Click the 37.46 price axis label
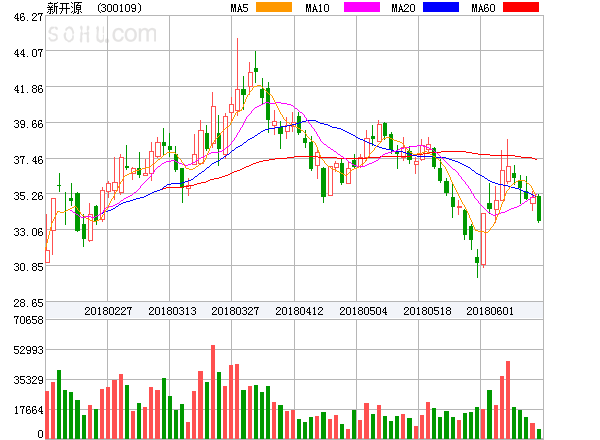600x440 pixels. (x=28, y=160)
